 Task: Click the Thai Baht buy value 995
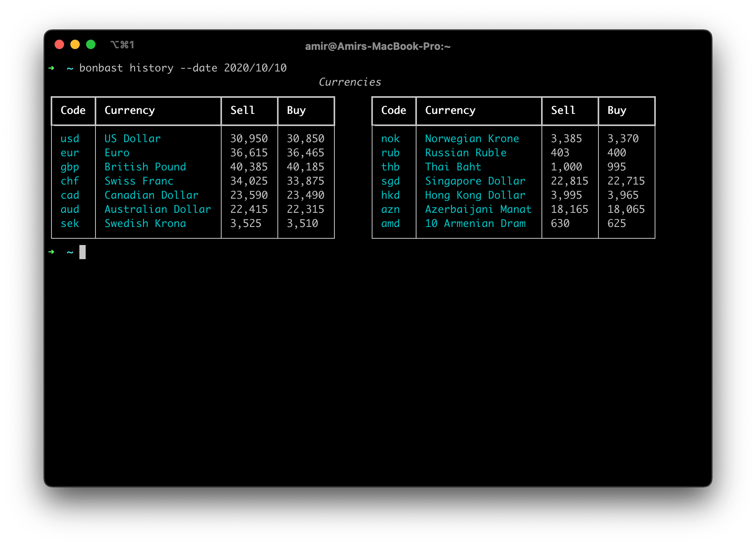click(617, 167)
